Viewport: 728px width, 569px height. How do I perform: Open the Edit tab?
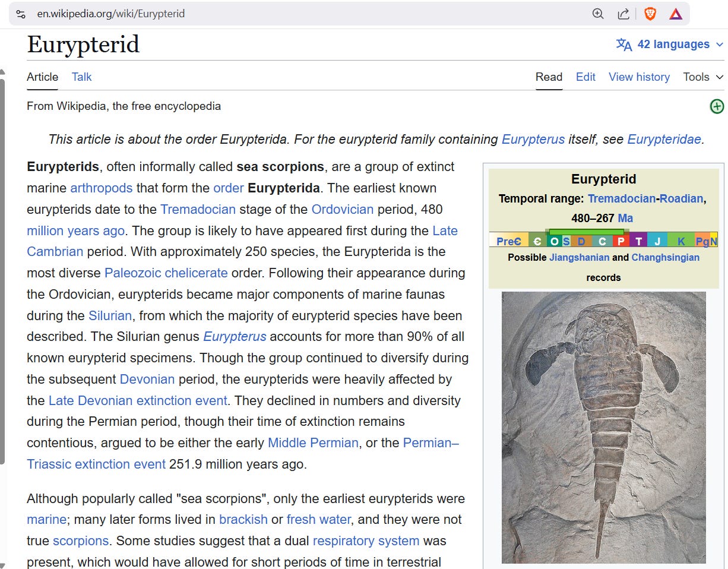pyautogui.click(x=585, y=77)
